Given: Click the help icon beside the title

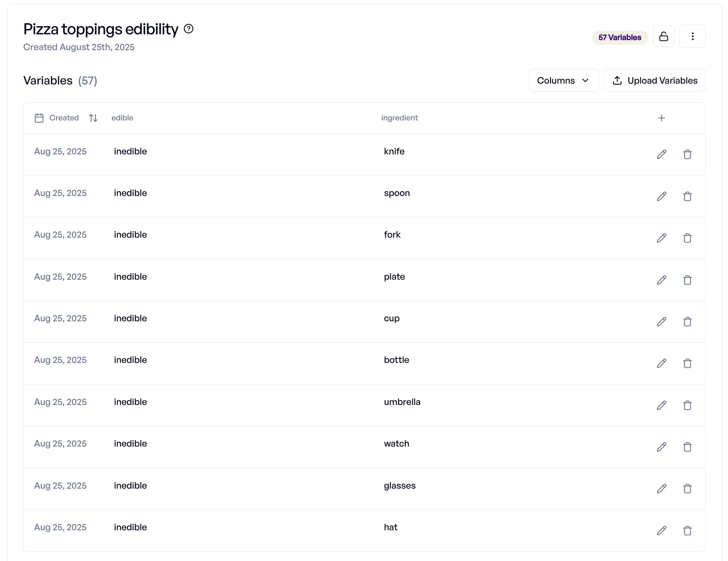Looking at the screenshot, I should (x=188, y=29).
